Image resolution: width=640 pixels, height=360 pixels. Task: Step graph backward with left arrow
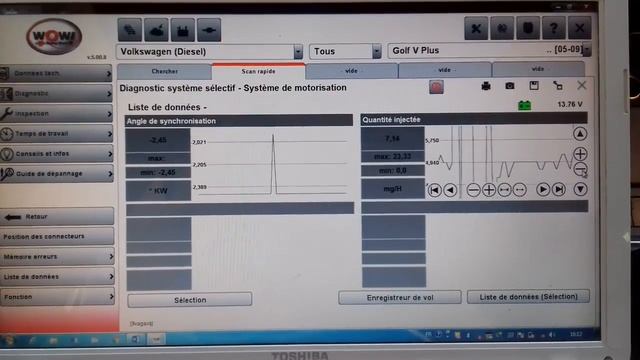tap(450, 190)
